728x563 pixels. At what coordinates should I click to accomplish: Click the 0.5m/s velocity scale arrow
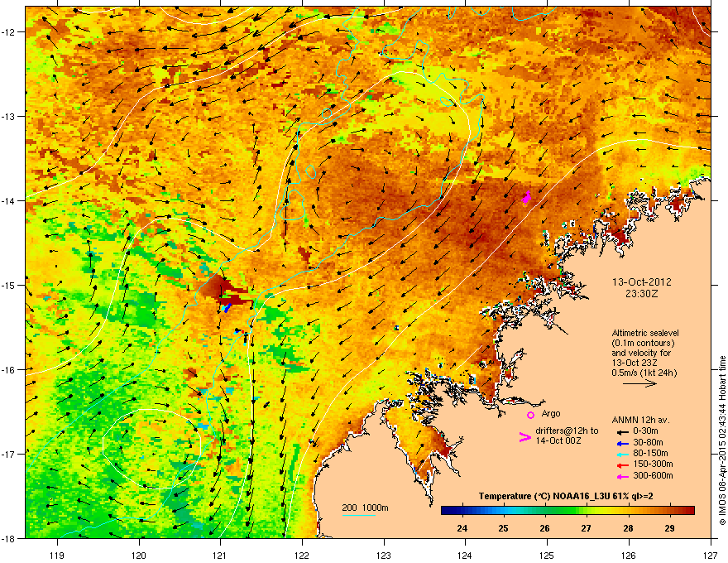pyautogui.click(x=639, y=383)
